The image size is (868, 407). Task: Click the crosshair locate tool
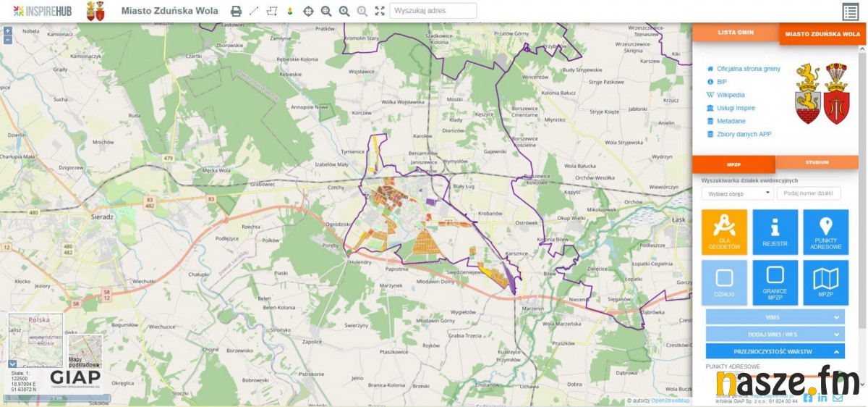pyautogui.click(x=308, y=11)
